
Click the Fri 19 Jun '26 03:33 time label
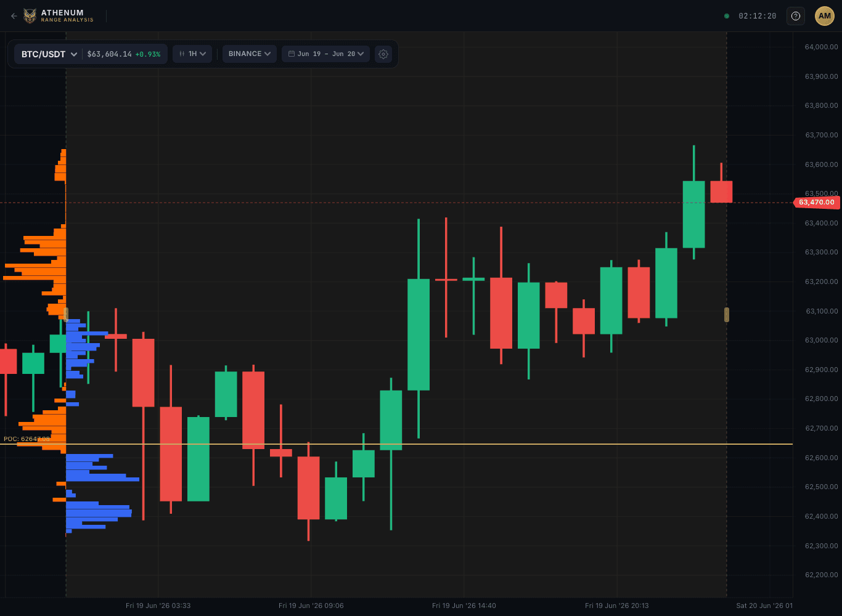[158, 606]
